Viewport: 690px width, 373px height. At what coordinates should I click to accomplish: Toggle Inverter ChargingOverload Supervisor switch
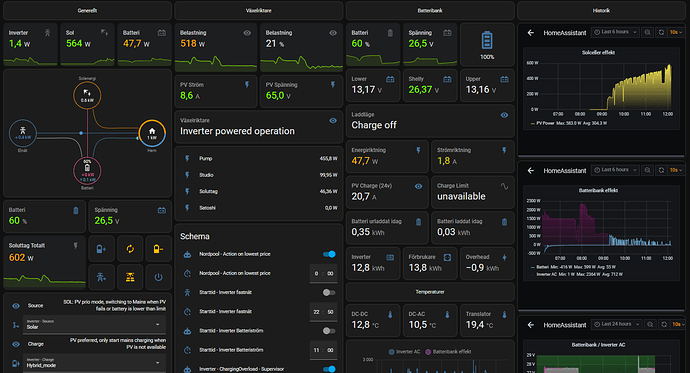329,369
